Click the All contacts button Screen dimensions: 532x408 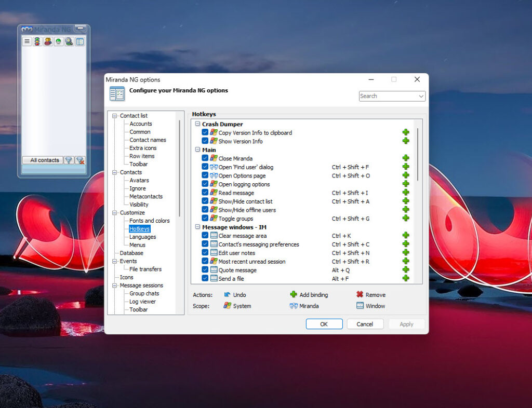[x=43, y=160]
